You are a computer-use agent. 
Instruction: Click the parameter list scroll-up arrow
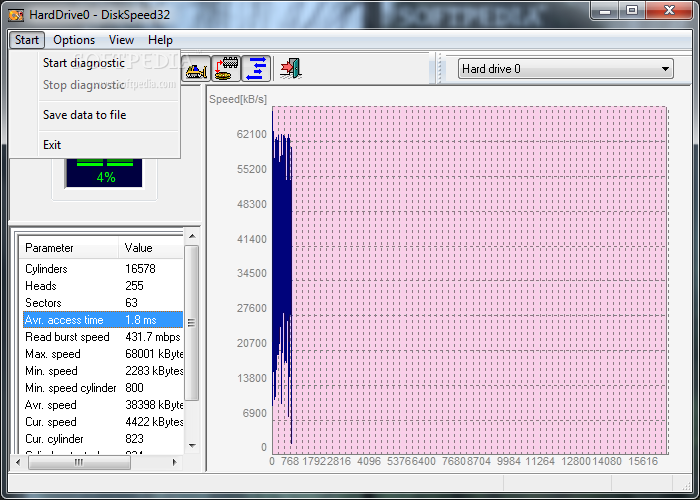coord(192,236)
